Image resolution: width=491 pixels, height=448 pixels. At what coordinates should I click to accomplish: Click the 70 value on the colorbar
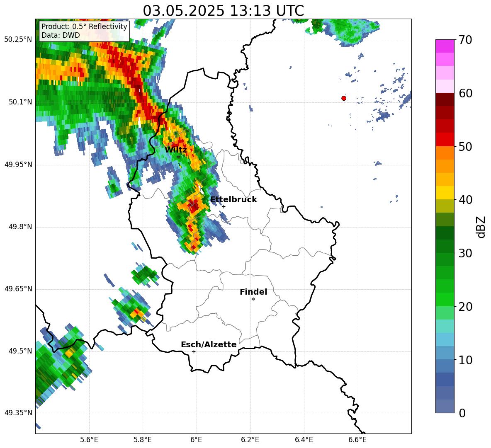coord(466,40)
